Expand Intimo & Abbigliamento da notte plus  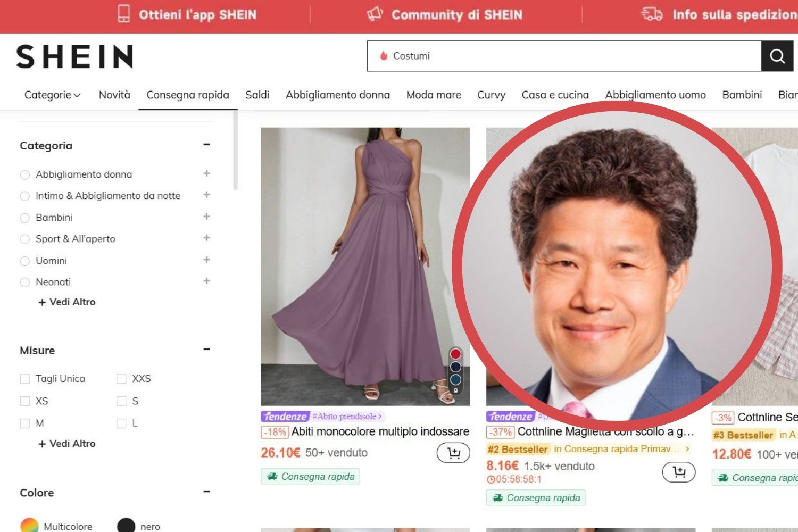207,195
